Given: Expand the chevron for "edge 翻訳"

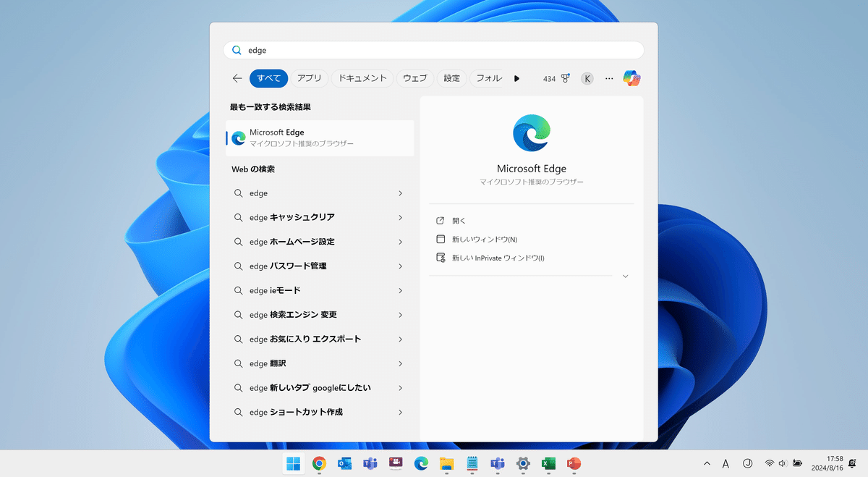Looking at the screenshot, I should (x=401, y=363).
